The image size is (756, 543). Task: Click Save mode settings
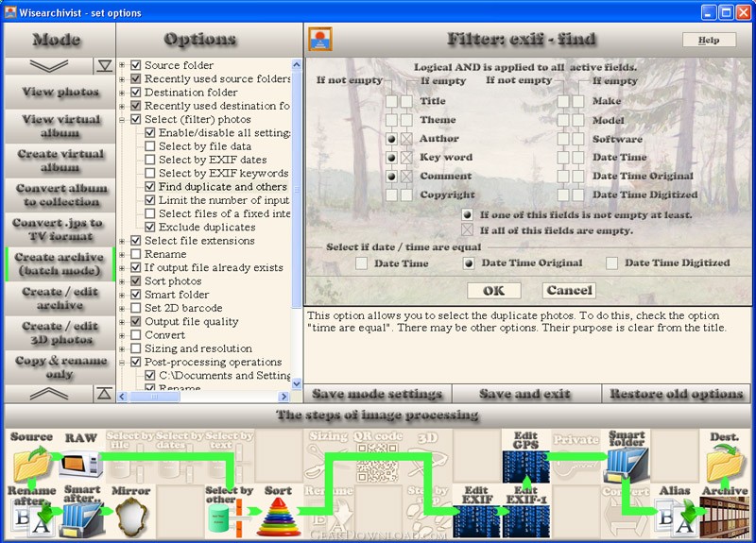(x=377, y=394)
